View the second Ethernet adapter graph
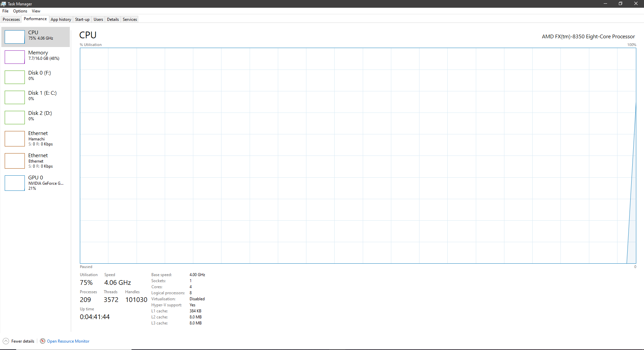 [x=36, y=161]
